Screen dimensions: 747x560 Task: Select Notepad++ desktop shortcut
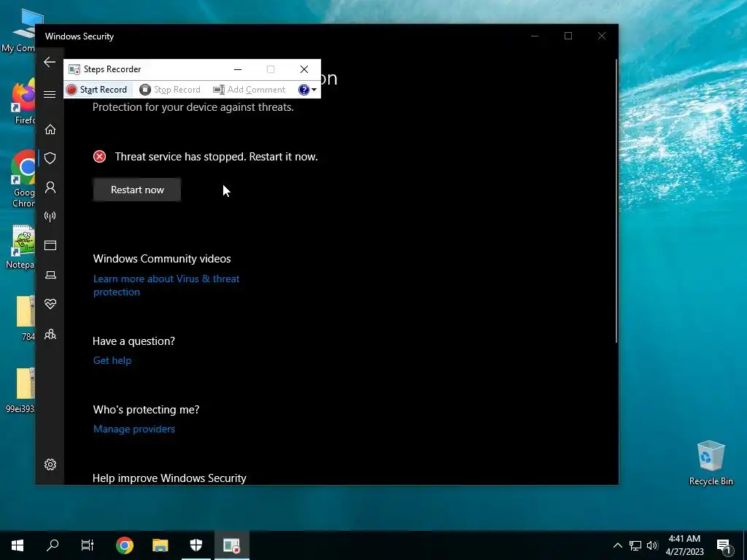[x=20, y=248]
